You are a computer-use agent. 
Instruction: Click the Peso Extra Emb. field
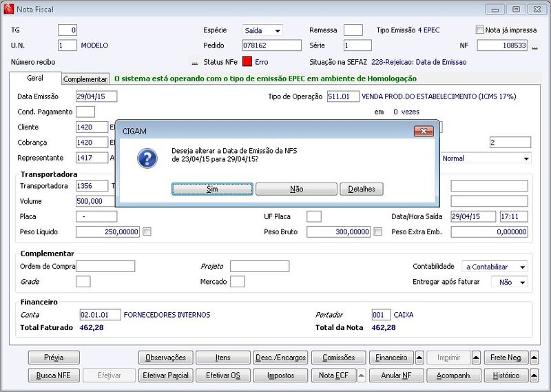pyautogui.click(x=489, y=231)
